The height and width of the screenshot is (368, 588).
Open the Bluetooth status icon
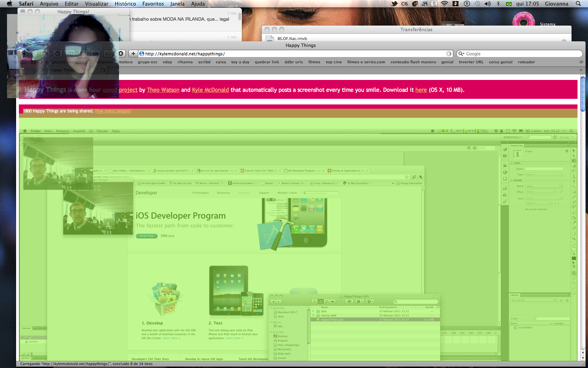pyautogui.click(x=498, y=4)
